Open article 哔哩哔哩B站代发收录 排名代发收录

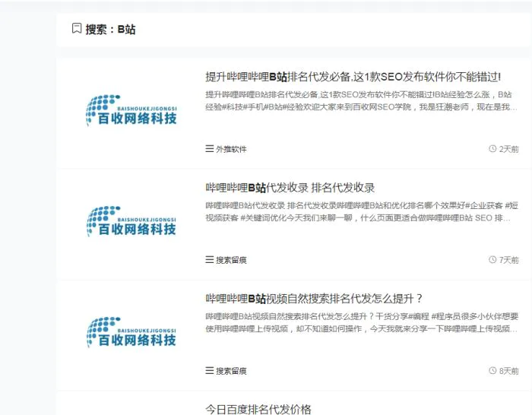[290, 188]
